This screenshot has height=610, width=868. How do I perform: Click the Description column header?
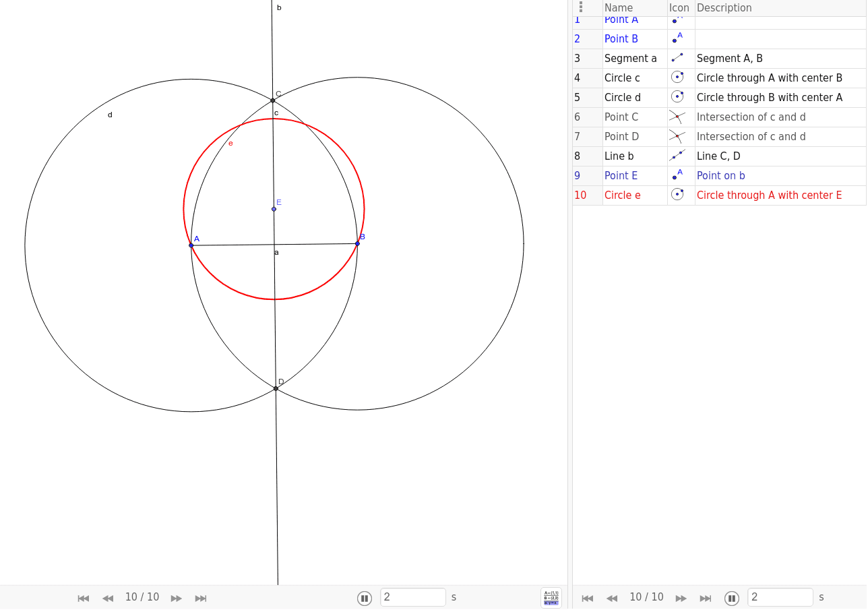point(724,8)
